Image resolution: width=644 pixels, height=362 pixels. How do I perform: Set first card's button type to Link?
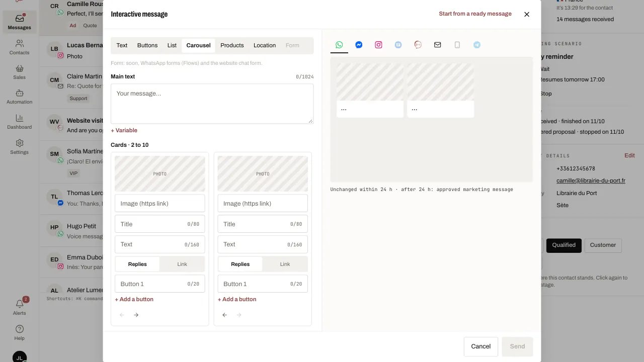[182, 264]
